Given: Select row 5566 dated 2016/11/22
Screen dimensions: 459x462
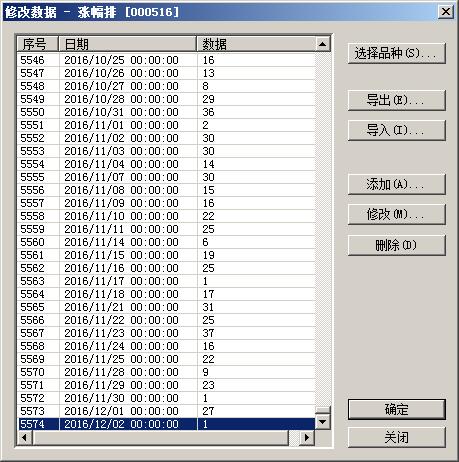Looking at the screenshot, I should [166, 320].
